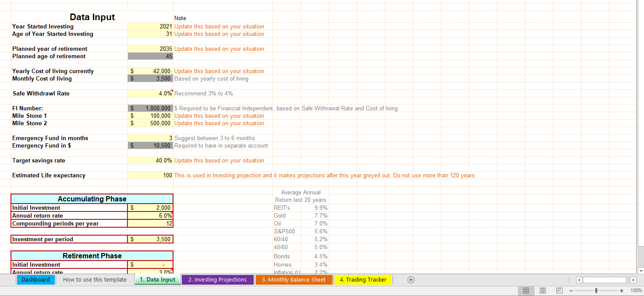Select the Year Started Investing value 2021
Screen dimensions: 644x296
point(150,27)
